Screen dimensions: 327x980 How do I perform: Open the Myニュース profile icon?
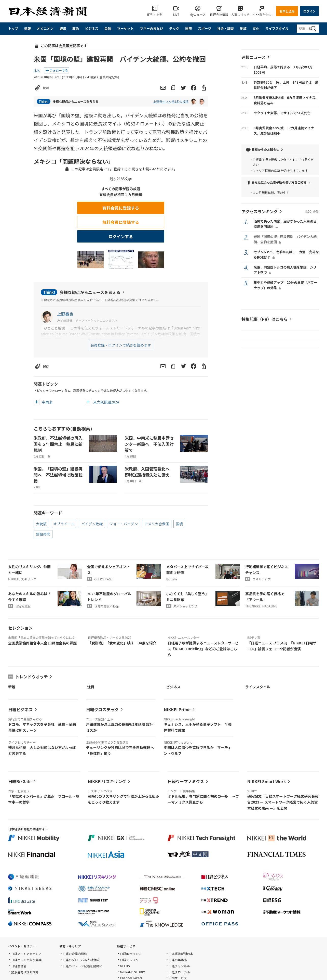point(197,8)
